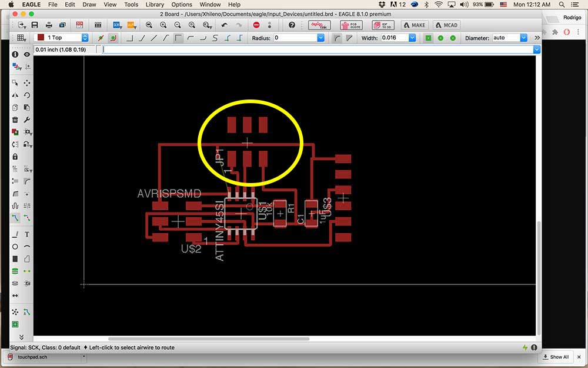
Task: Click the Print icon in toolbar
Action: [49, 25]
